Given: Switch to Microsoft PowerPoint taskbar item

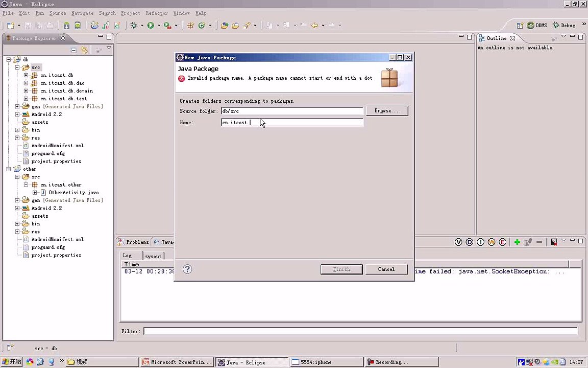Looking at the screenshot, I should point(177,362).
